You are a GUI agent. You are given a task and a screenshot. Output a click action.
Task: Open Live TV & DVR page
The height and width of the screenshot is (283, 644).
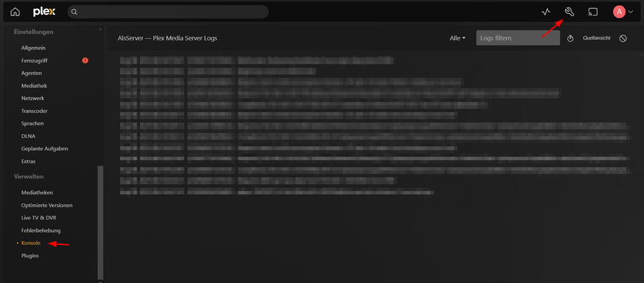point(39,218)
